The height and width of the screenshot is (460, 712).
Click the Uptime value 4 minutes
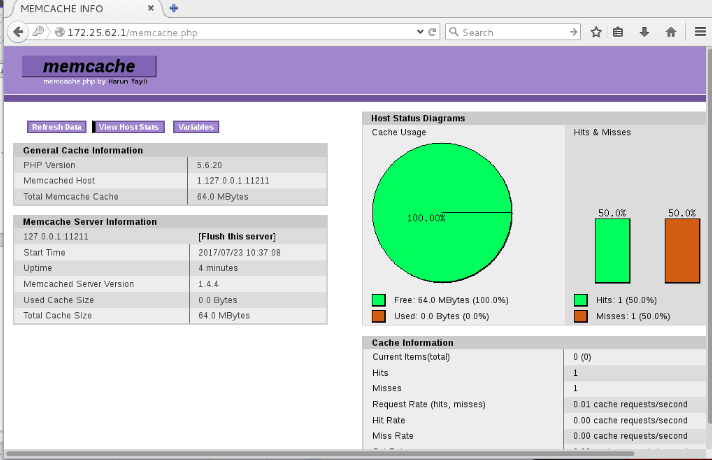pos(218,268)
